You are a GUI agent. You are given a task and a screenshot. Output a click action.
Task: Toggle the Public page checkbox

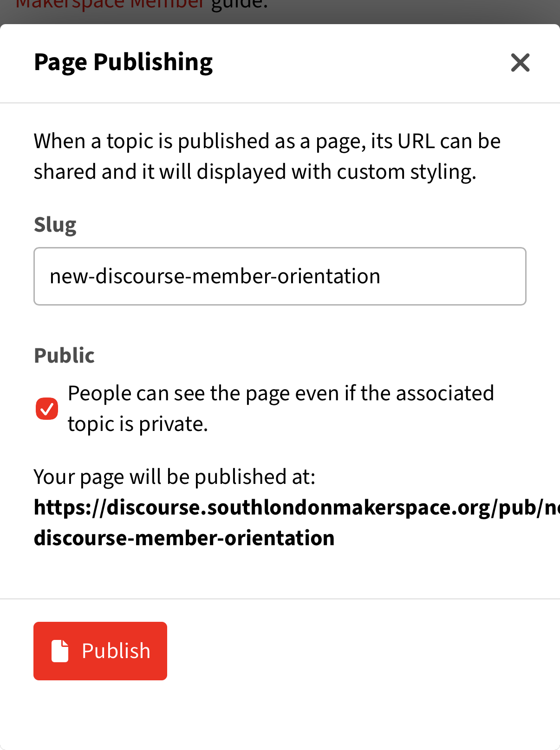coord(47,409)
